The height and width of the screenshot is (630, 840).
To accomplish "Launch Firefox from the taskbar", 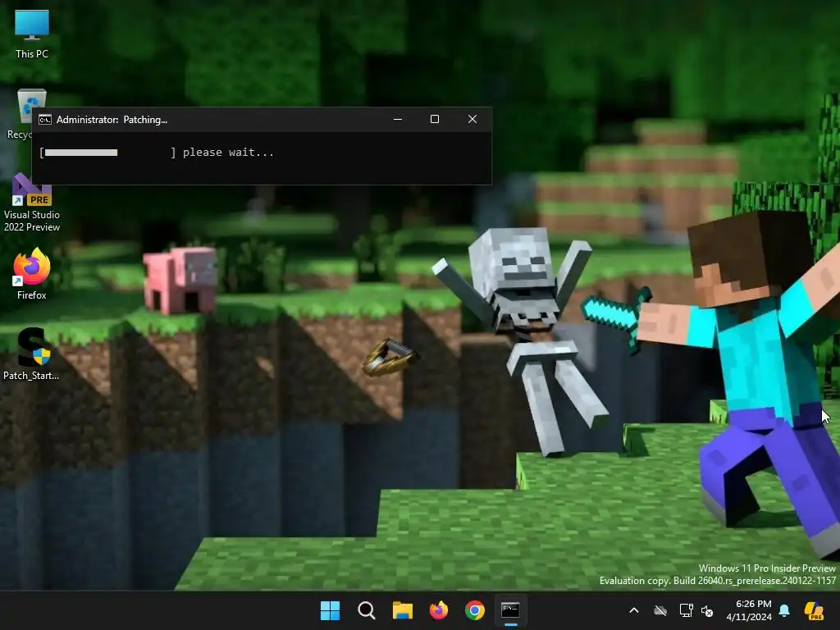I will [x=439, y=610].
